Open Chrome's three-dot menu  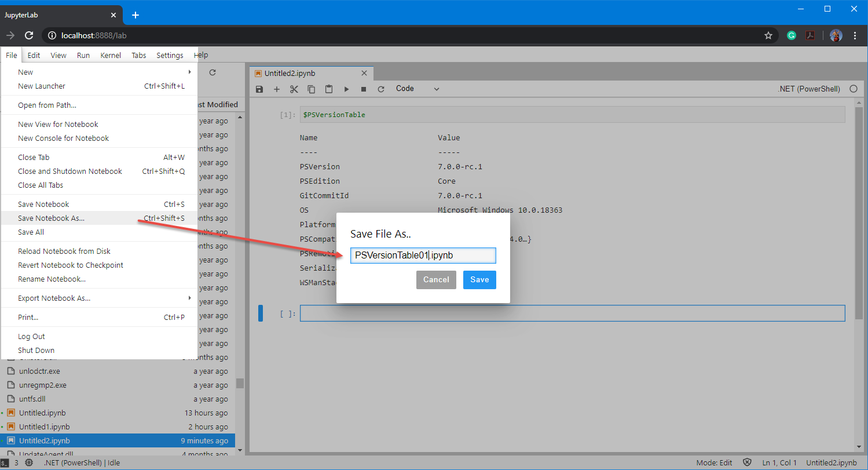855,35
